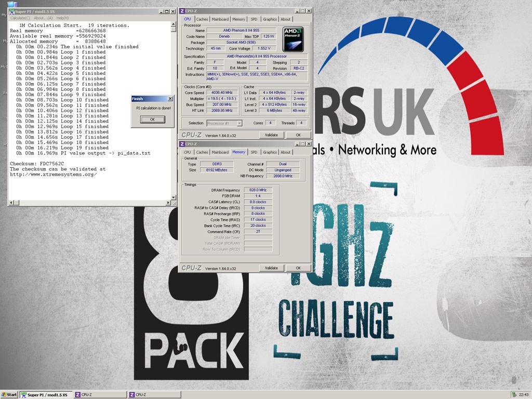Click the Core Speed value 4036.40 MHz
The image size is (532, 399).
tap(222, 92)
